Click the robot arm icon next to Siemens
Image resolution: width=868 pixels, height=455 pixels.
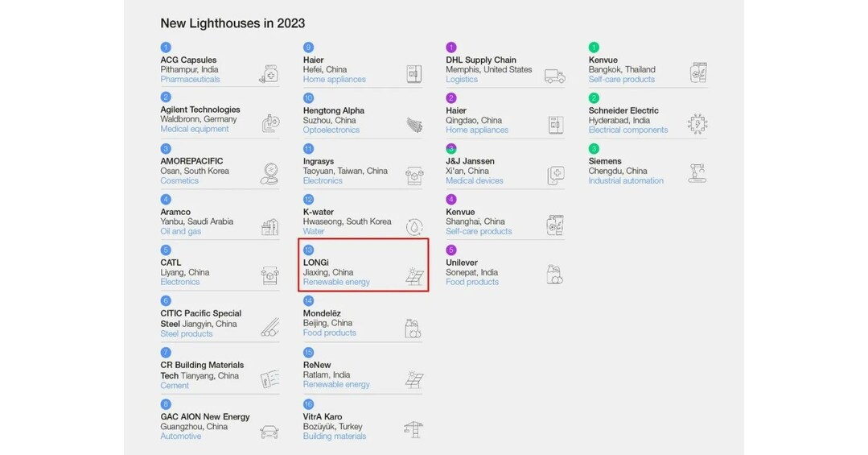[x=697, y=172]
